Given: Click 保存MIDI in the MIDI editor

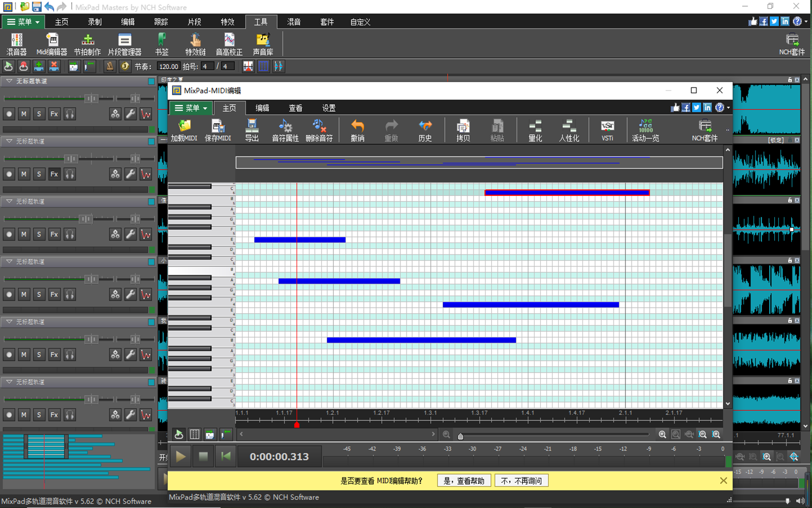Looking at the screenshot, I should click(x=218, y=130).
